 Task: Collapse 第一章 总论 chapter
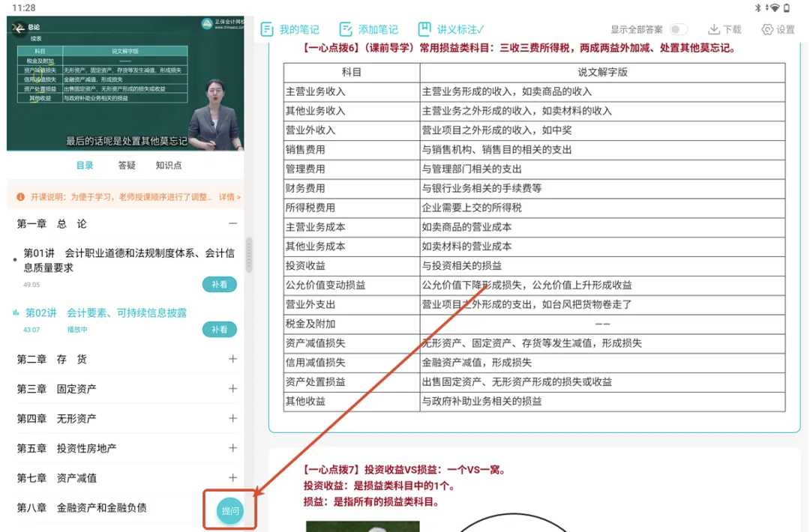pos(233,223)
